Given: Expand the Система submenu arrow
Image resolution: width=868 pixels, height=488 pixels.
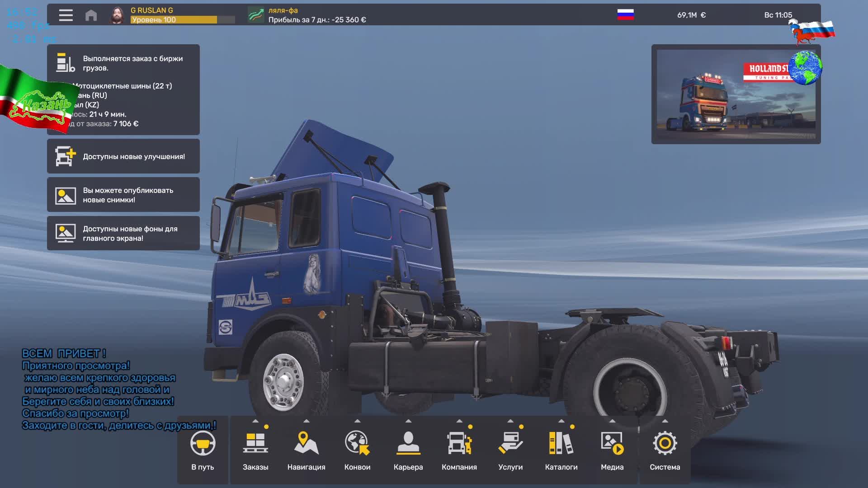Looking at the screenshot, I should 665,421.
